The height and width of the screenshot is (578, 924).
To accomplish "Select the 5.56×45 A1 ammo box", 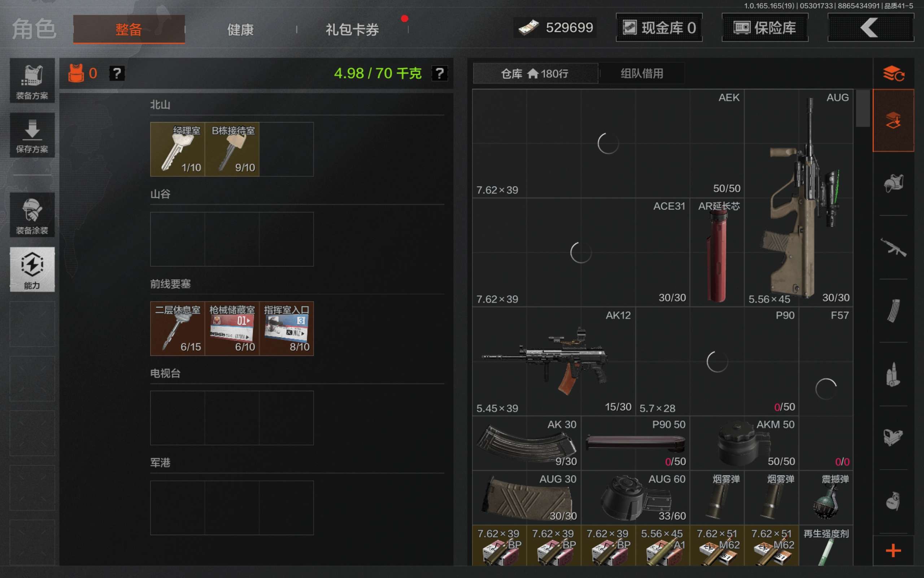I will click(662, 545).
